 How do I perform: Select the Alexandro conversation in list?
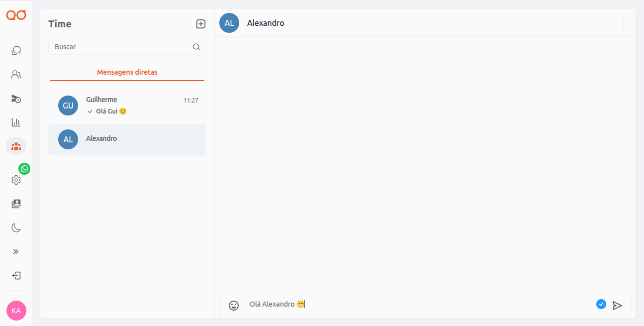(127, 139)
